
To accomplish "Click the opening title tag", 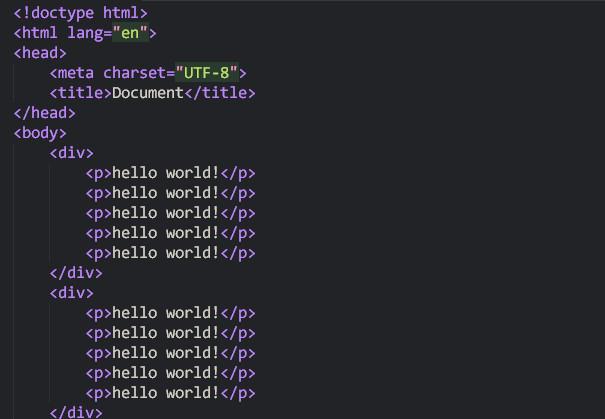I will (x=81, y=93).
